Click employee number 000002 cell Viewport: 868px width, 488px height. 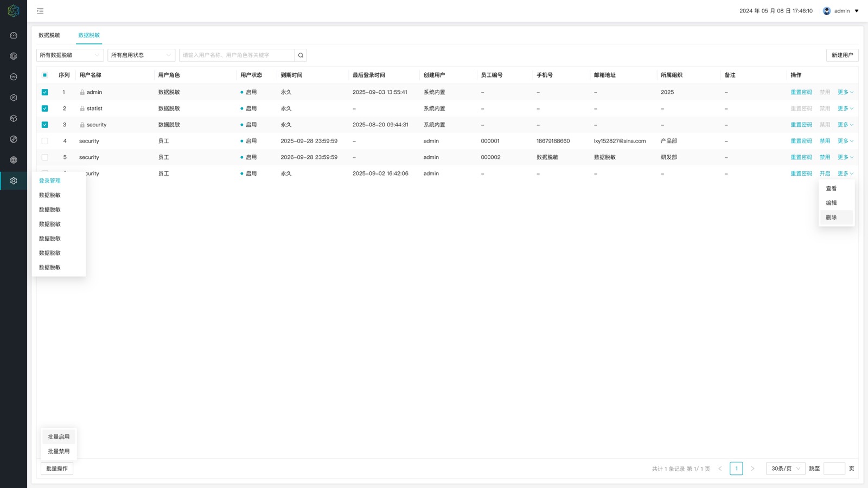490,157
